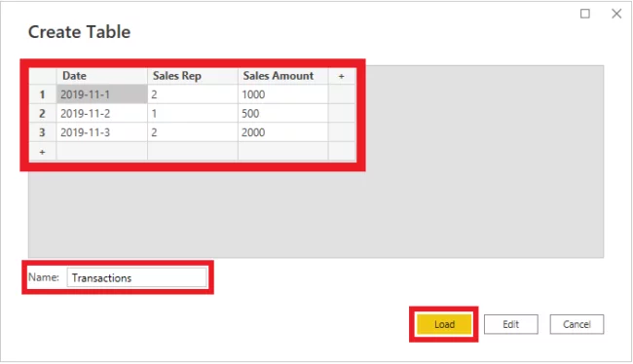Select cell with date 2019-11-1
The width and height of the screenshot is (633, 364).
click(101, 94)
